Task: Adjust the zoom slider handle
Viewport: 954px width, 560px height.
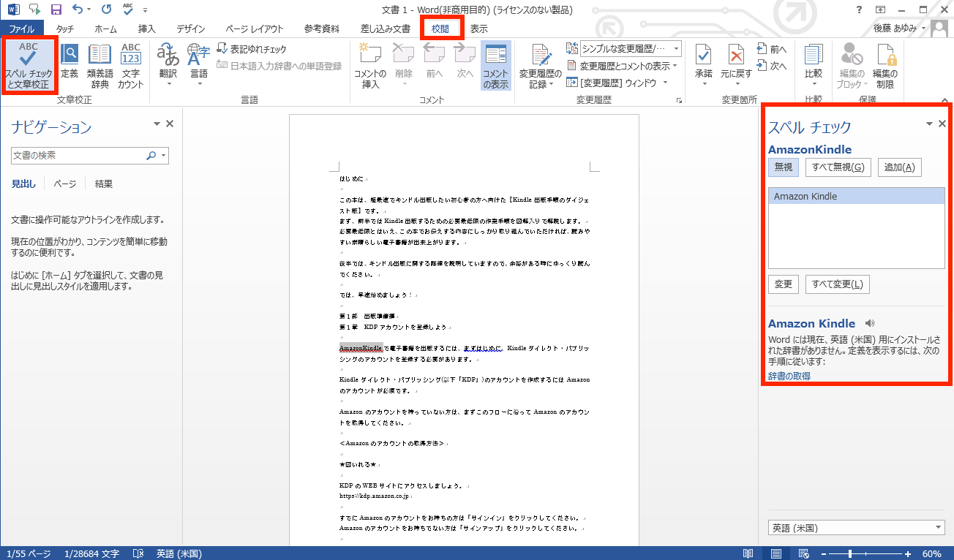Action: (x=851, y=553)
